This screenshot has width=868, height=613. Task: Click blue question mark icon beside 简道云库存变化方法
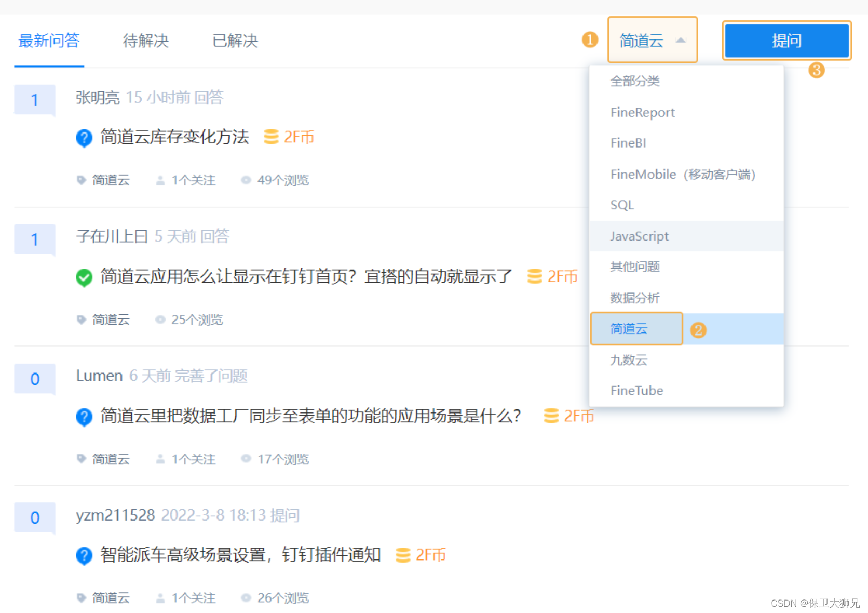click(84, 138)
